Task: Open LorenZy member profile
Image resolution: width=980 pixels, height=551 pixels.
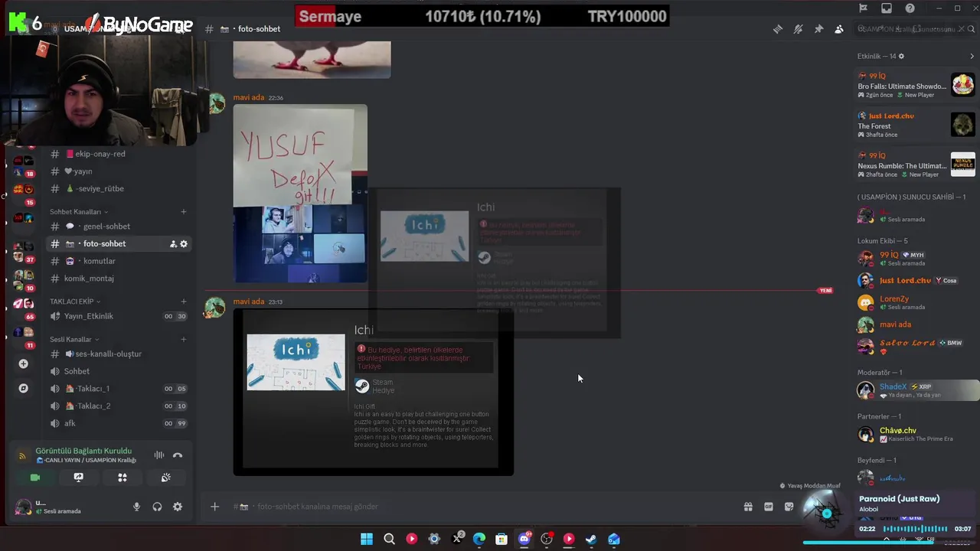Action: coord(916,302)
